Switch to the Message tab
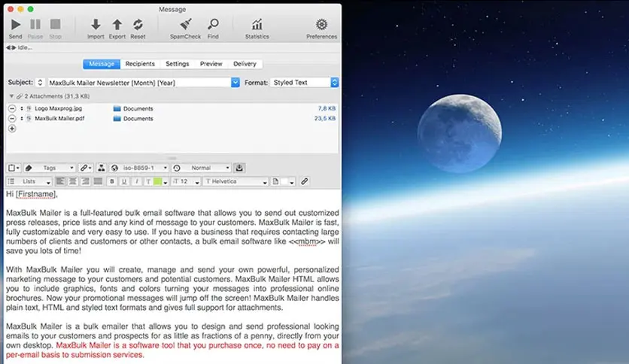Viewport: 629px width, 364px height. click(x=102, y=64)
